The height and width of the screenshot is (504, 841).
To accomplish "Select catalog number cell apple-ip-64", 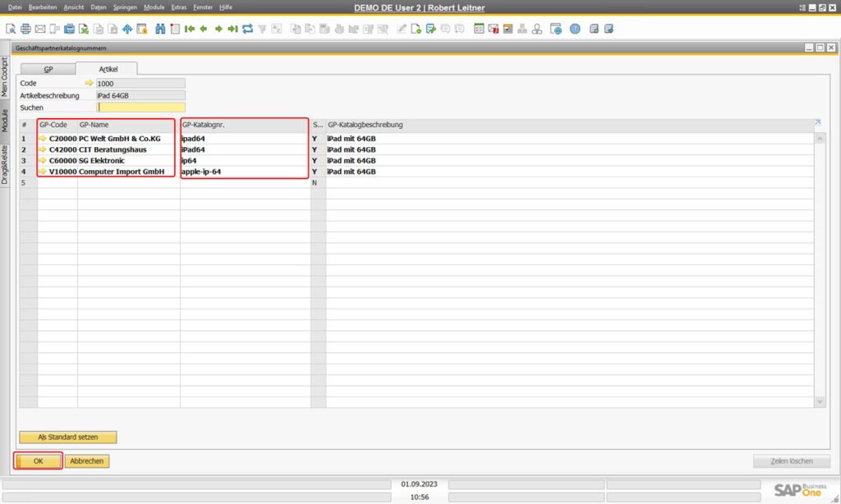I will point(245,172).
